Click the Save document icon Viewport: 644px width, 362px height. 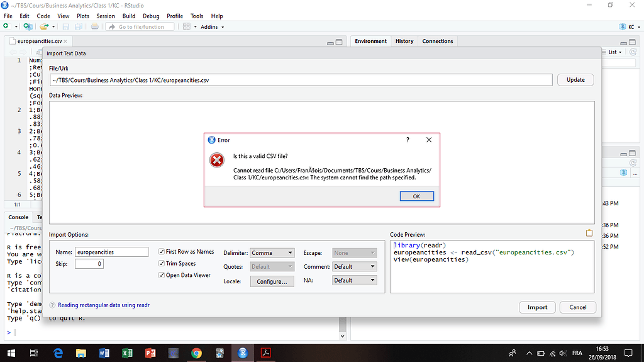pos(65,26)
